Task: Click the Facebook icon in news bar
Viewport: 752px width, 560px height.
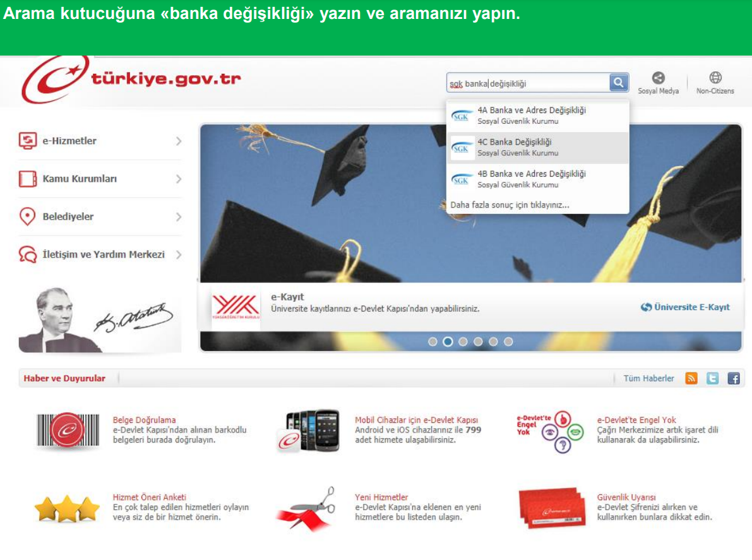Action: (x=734, y=379)
